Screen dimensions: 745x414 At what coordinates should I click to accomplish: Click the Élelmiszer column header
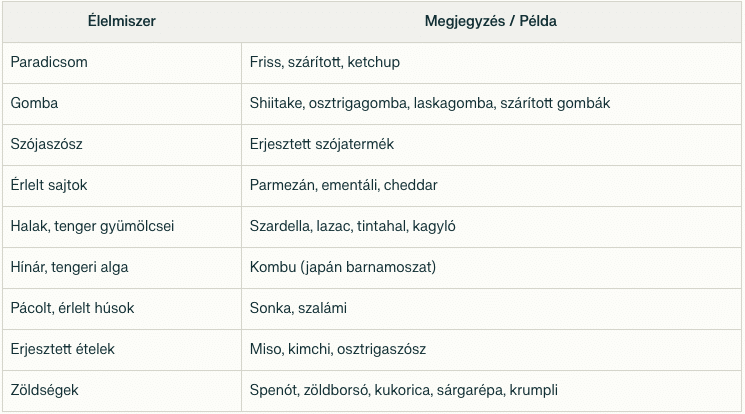tap(122, 21)
